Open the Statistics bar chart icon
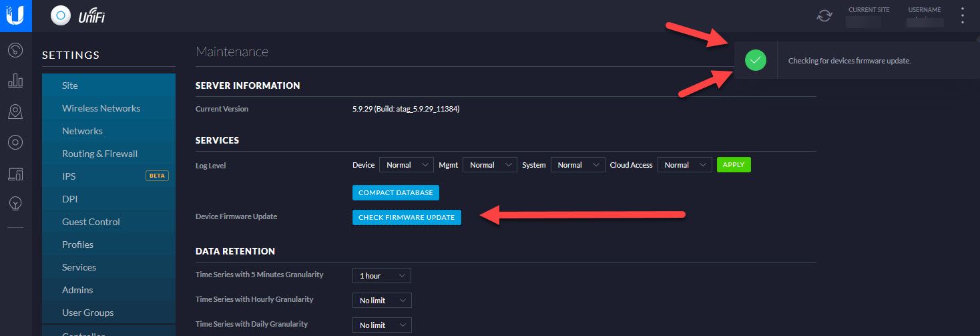 coord(15,81)
